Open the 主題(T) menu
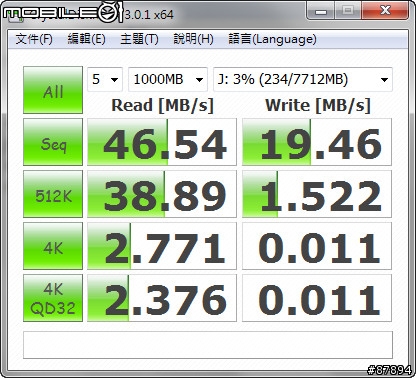Viewport: 416px width, 378px height. point(139,39)
